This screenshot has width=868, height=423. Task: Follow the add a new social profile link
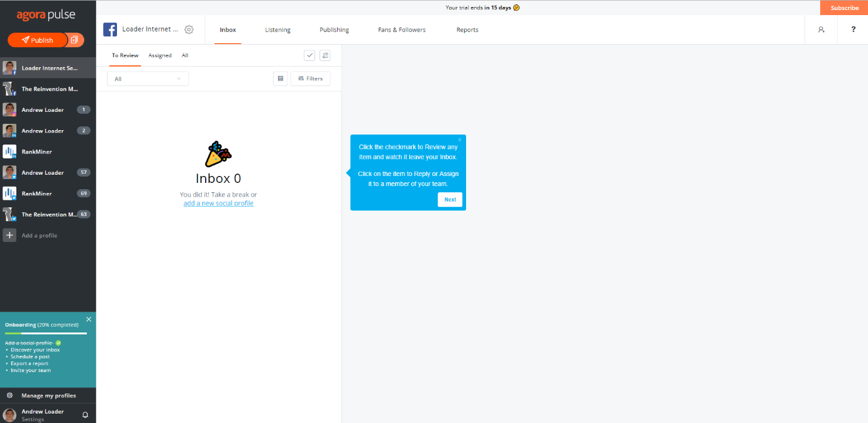[x=218, y=203]
